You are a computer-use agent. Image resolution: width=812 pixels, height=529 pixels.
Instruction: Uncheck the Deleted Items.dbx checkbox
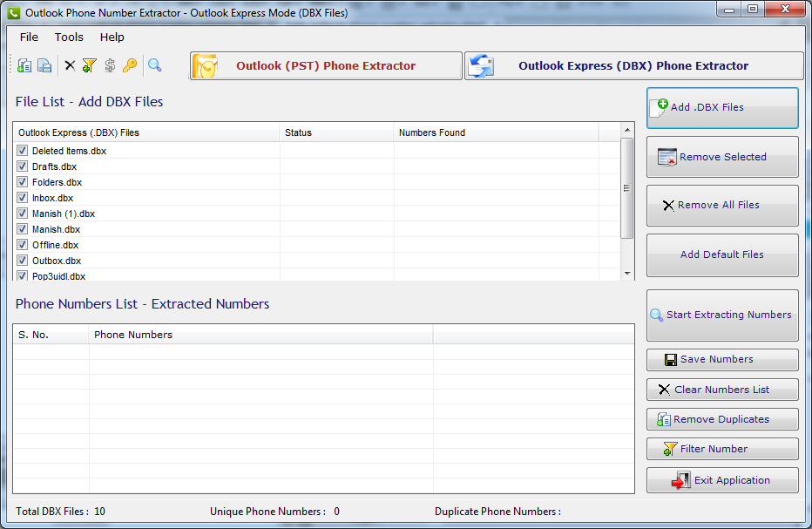(x=23, y=151)
